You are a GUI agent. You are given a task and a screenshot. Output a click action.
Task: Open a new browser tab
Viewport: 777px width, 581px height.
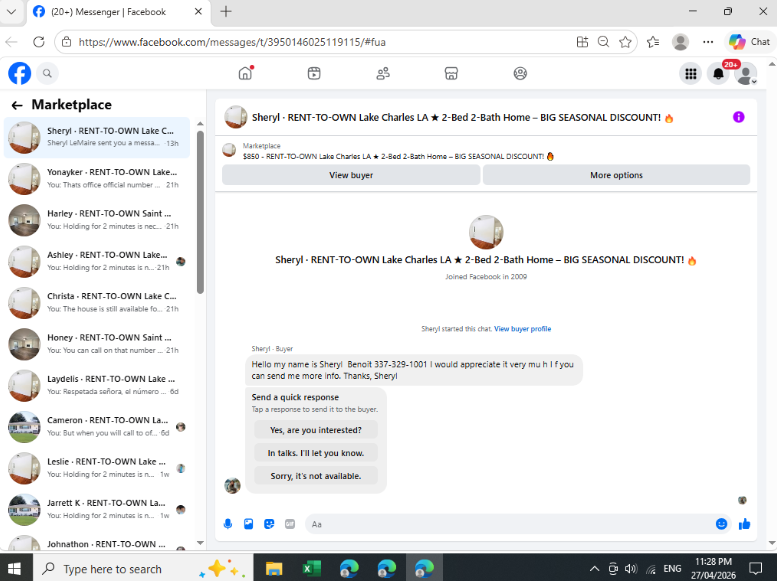[225, 11]
